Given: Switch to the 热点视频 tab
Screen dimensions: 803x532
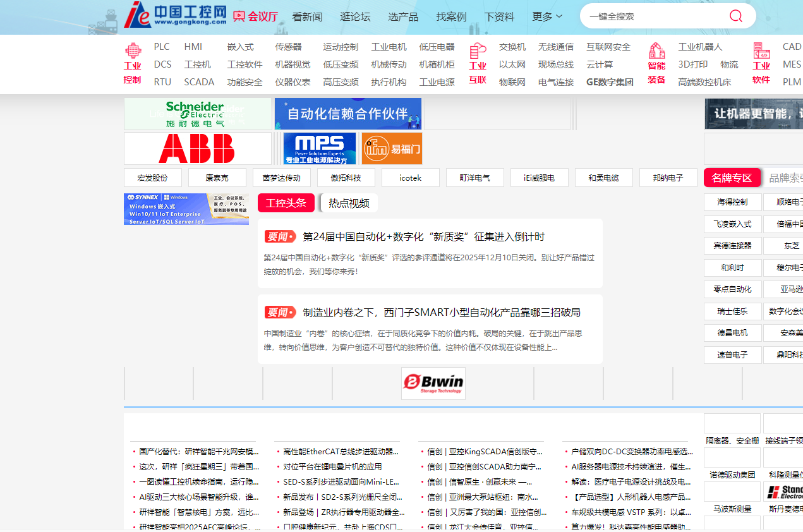Looking at the screenshot, I should [349, 203].
